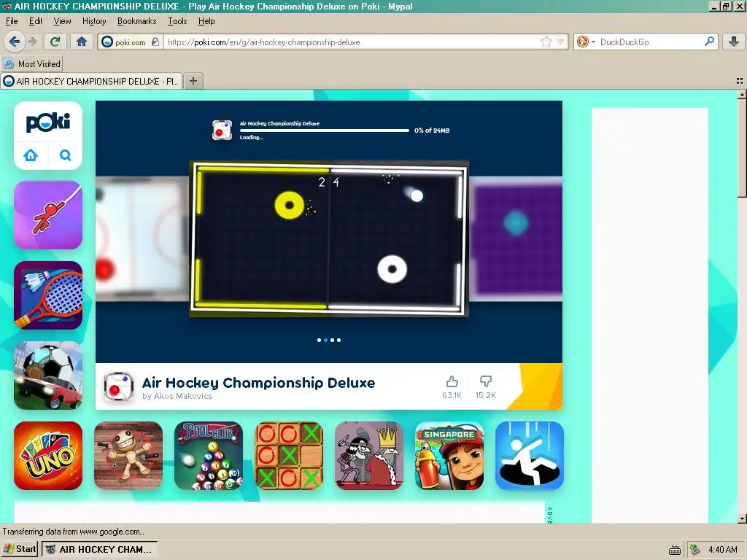747x560 pixels.
Task: Open the soccer car game thumbnail
Action: tap(48, 376)
